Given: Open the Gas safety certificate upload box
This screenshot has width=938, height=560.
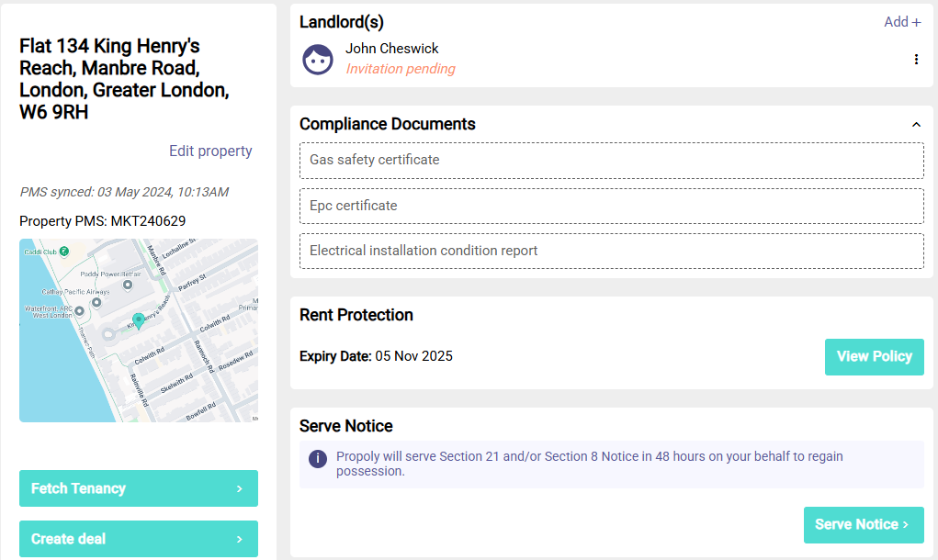Looking at the screenshot, I should point(611,161).
